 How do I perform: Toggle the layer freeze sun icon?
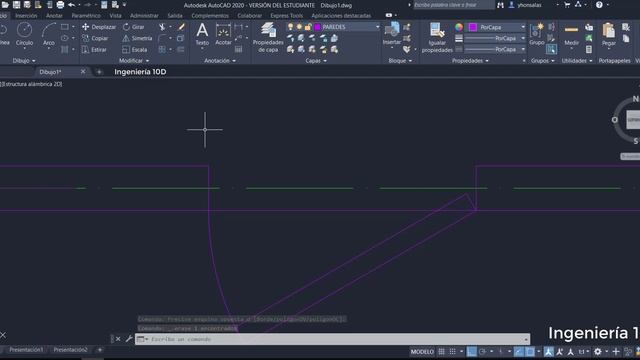coord(299,27)
